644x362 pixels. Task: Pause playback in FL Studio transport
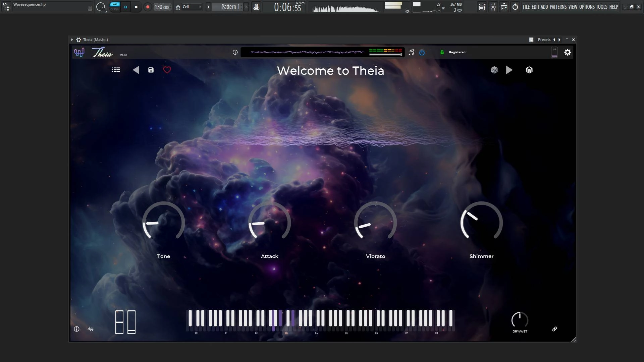point(125,7)
